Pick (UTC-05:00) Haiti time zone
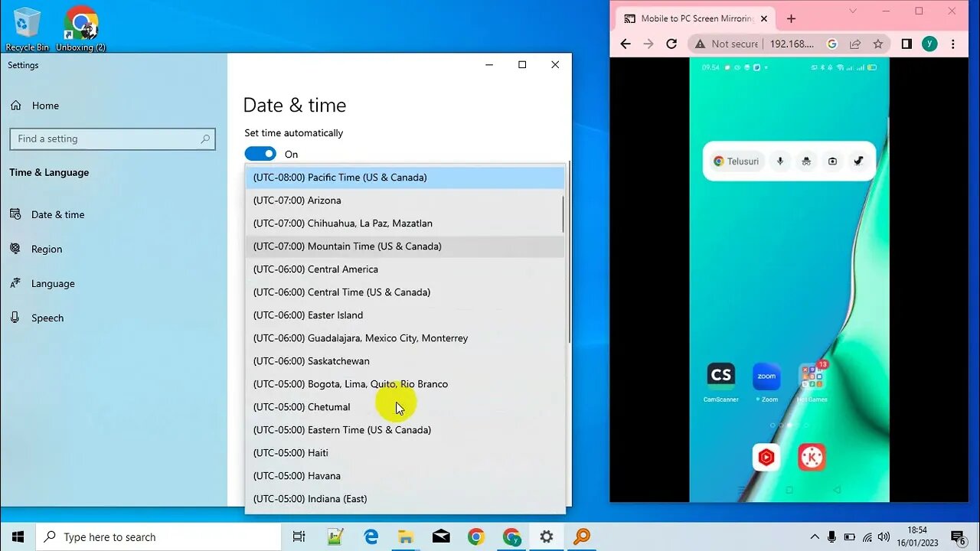This screenshot has width=980, height=551. pos(404,453)
